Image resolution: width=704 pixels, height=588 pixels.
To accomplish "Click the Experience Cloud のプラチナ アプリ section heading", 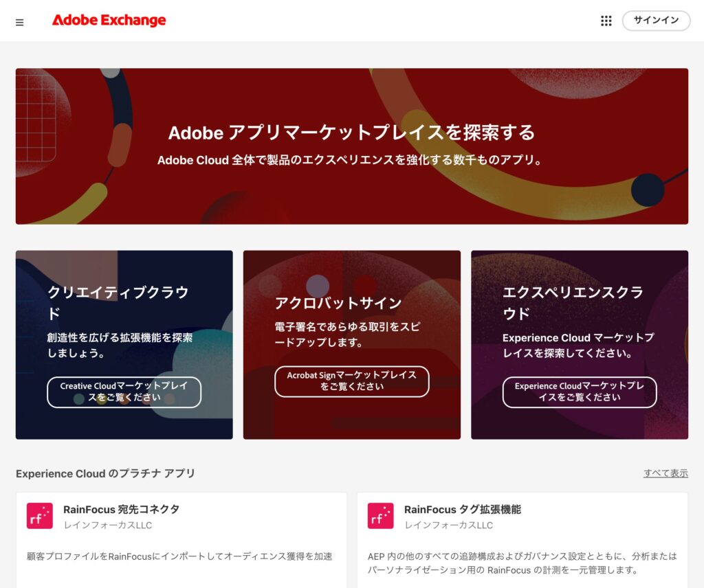I will click(x=105, y=473).
